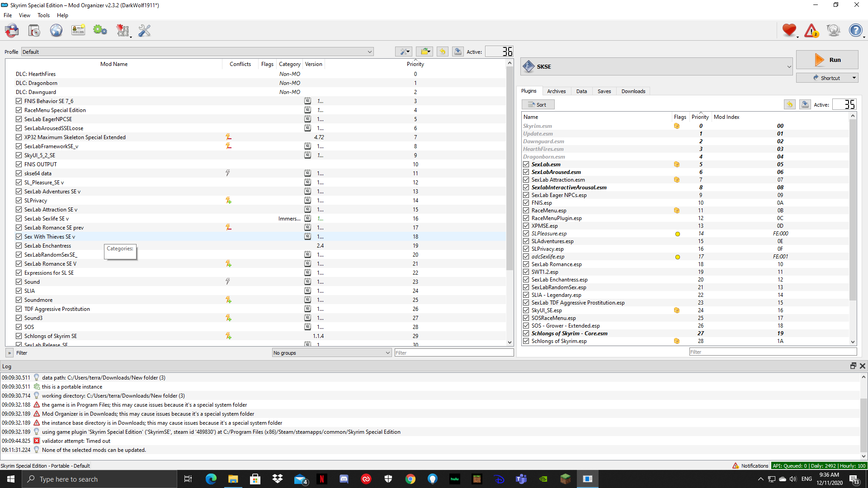Screen dimensions: 868x488
Task: Open the Discord icon in the taskbar
Action: pyautogui.click(x=344, y=479)
